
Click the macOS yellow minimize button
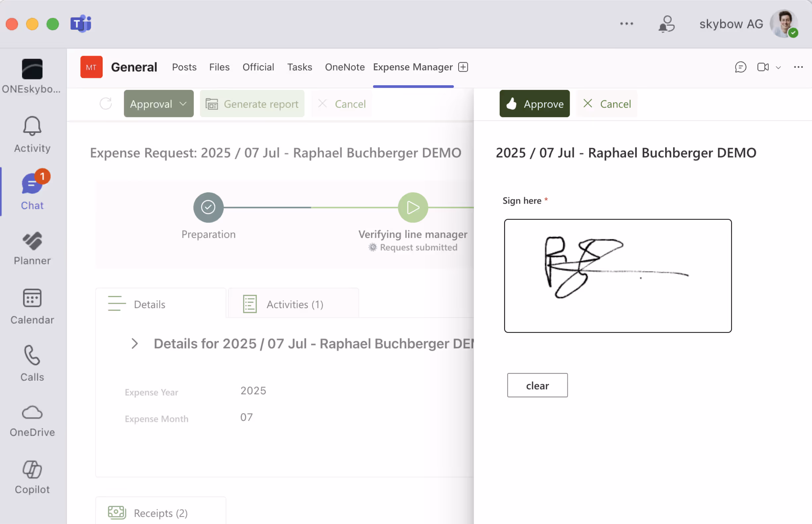(32, 24)
